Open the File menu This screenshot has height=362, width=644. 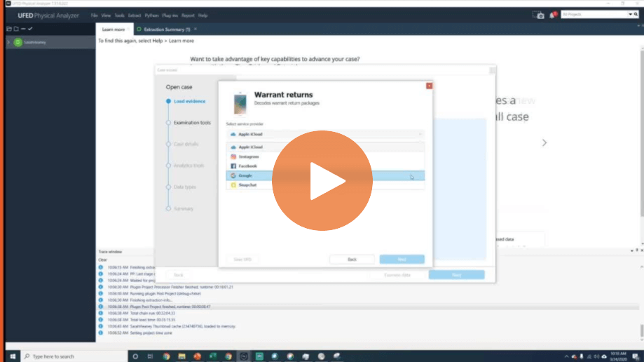[94, 15]
